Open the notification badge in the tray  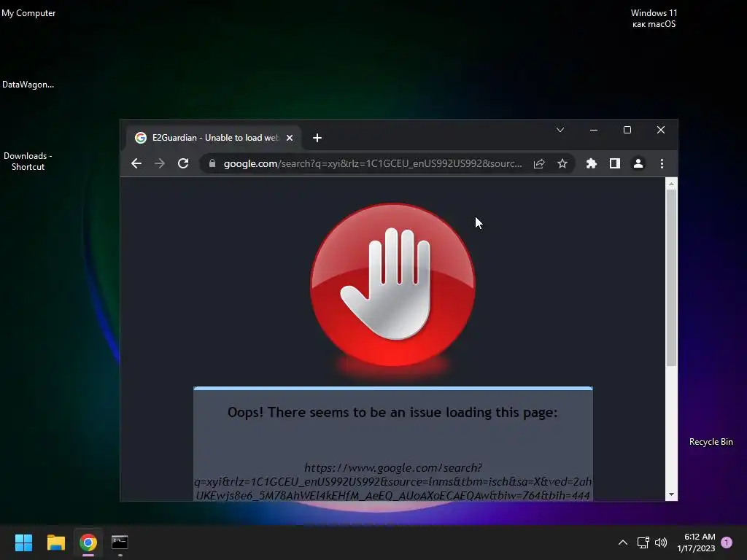727,542
